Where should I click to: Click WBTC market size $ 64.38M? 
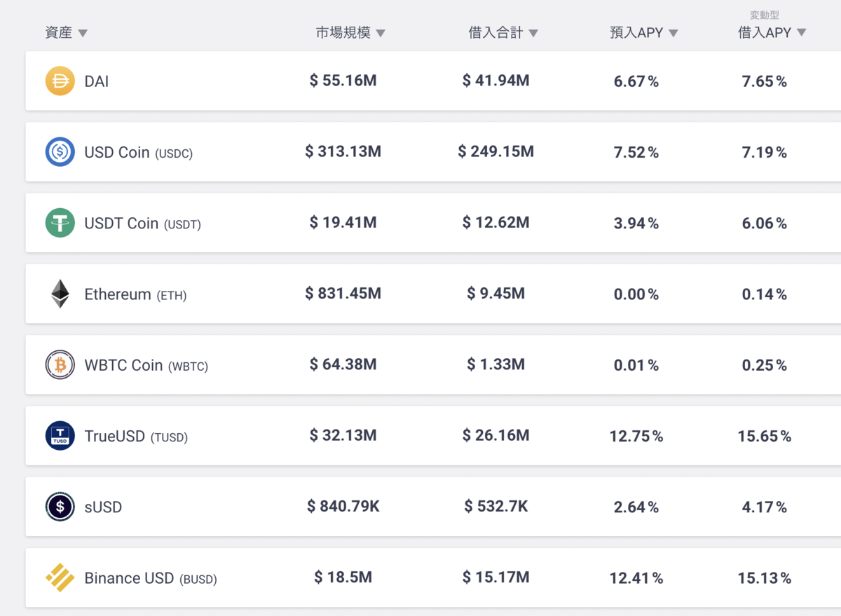point(343,364)
